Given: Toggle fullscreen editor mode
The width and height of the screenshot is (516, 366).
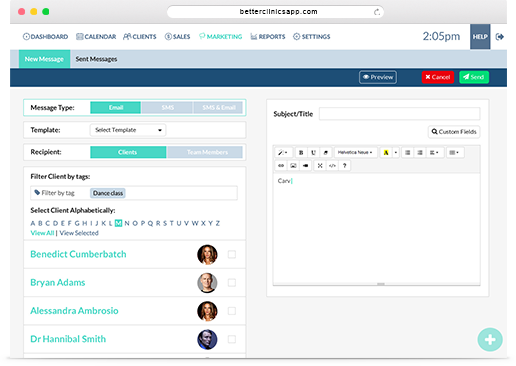Looking at the screenshot, I should point(320,165).
